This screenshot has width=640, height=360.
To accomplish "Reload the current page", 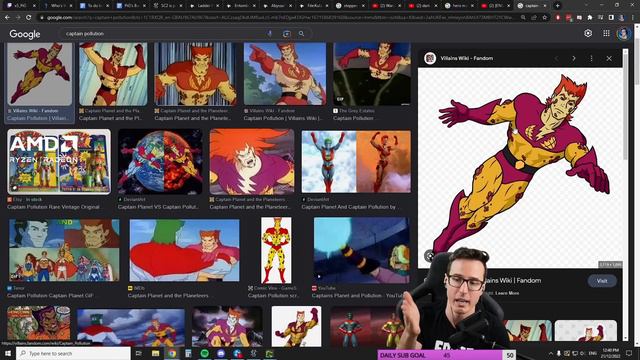I will 29,18.
